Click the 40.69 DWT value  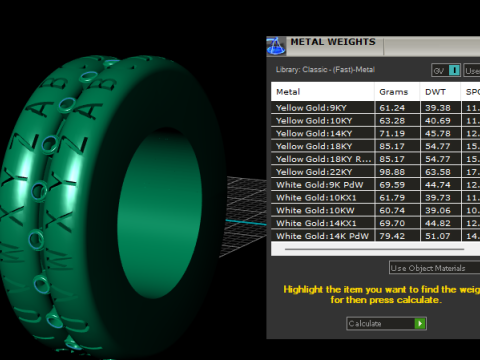pos(438,121)
